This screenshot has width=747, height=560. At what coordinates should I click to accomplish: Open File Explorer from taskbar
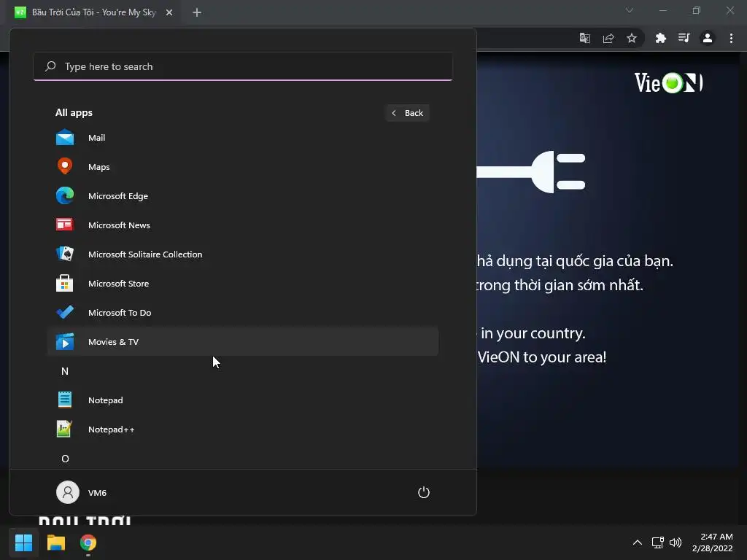[55, 542]
